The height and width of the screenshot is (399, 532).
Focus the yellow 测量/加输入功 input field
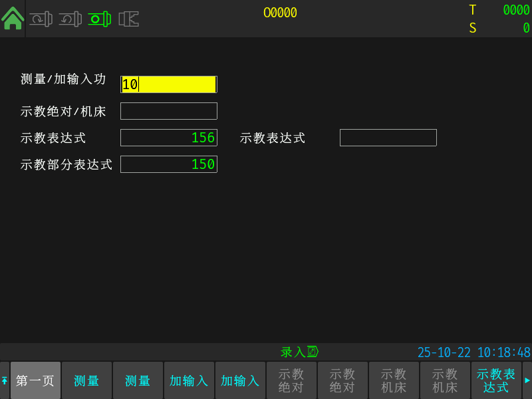[x=169, y=84]
